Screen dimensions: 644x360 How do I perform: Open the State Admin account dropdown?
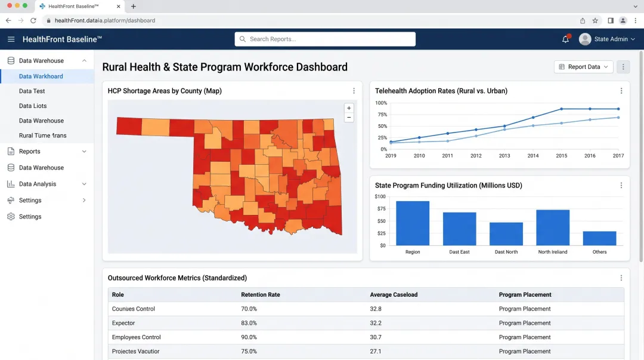click(608, 39)
